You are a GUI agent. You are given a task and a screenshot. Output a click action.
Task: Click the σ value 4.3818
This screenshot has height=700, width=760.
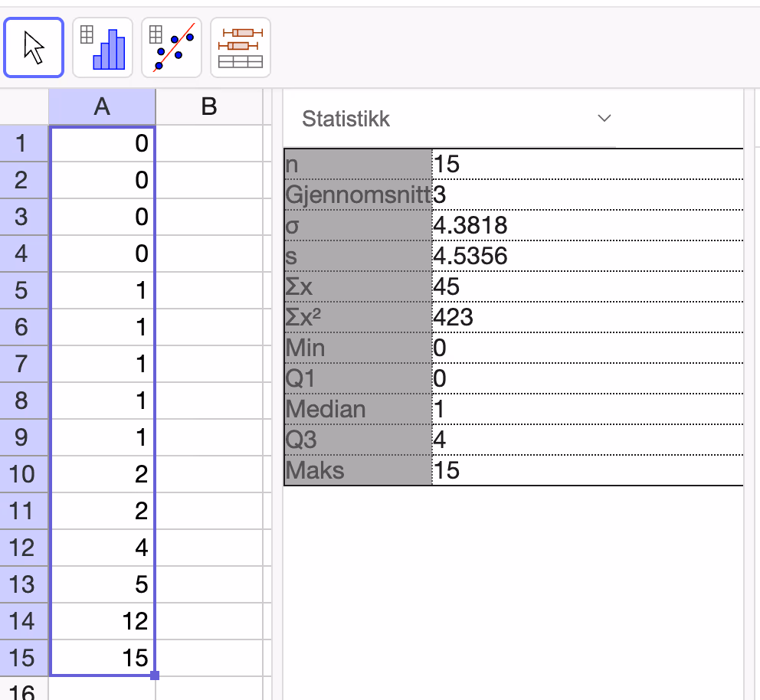(470, 225)
